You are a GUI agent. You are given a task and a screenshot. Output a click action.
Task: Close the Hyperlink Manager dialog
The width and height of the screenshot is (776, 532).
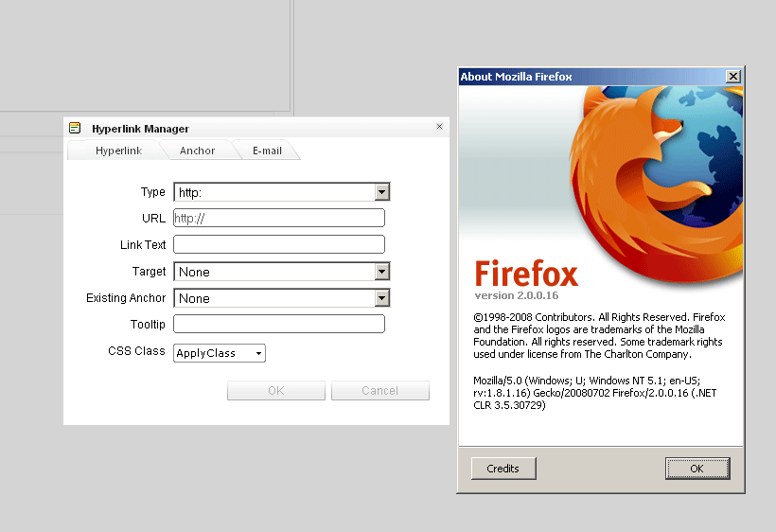tap(439, 127)
